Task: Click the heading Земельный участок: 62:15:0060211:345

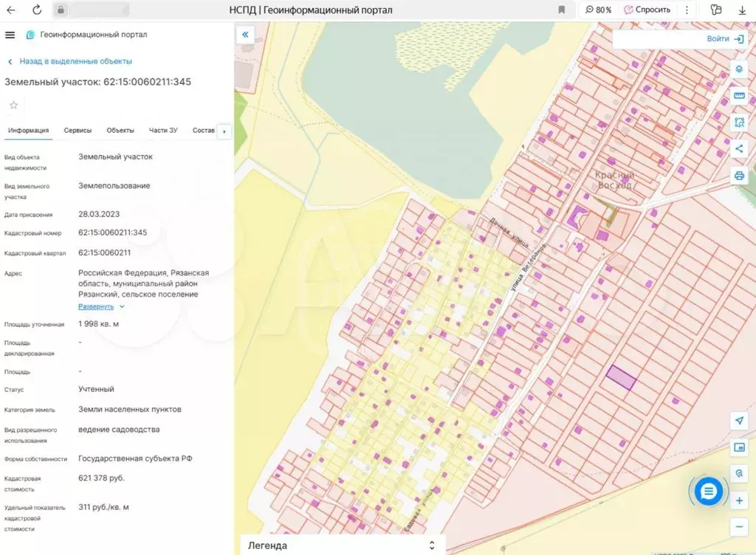Action: (x=98, y=82)
